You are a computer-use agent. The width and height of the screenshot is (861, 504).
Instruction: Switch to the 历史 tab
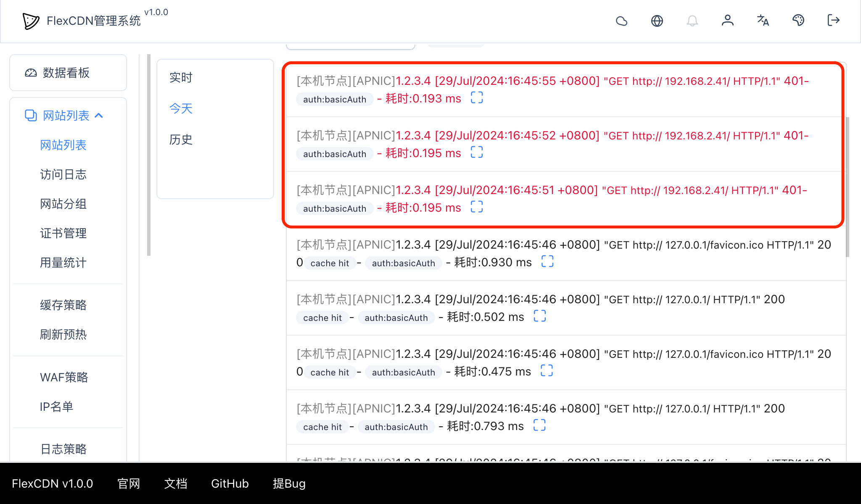point(180,140)
